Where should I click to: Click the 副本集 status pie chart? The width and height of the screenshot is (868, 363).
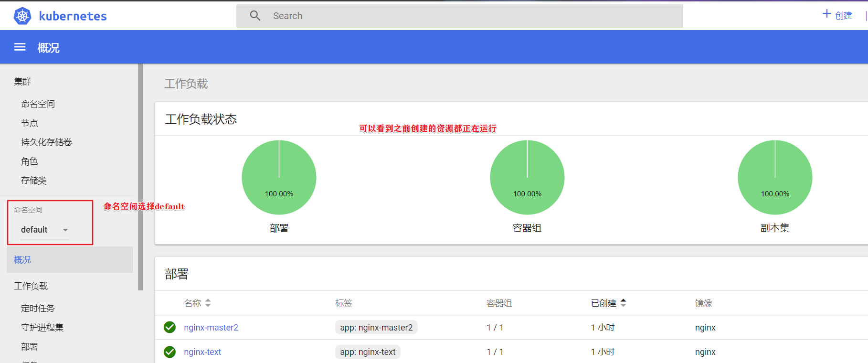click(775, 177)
